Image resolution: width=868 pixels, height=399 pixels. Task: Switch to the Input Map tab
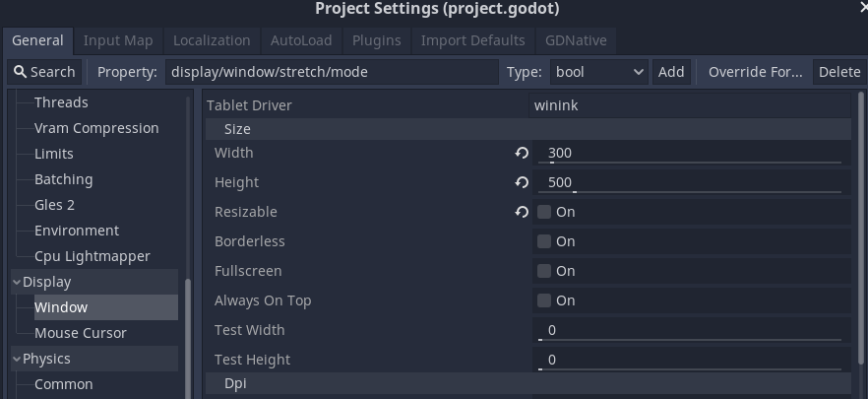(x=118, y=40)
